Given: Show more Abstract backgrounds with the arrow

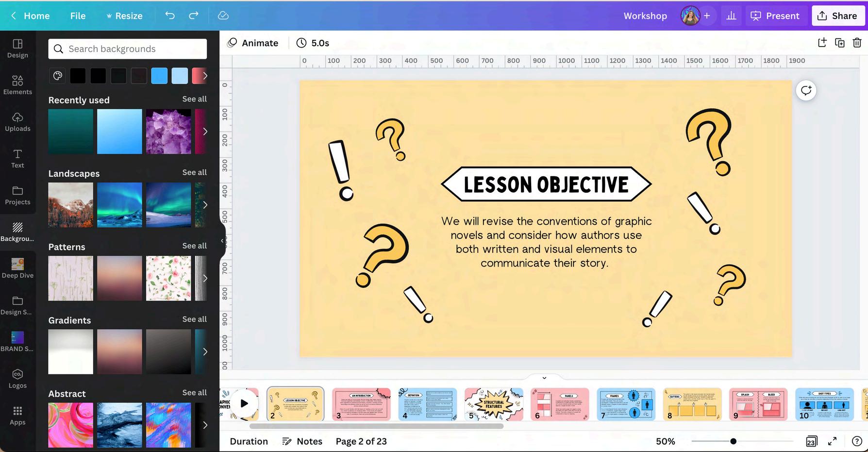Looking at the screenshot, I should click(x=205, y=425).
